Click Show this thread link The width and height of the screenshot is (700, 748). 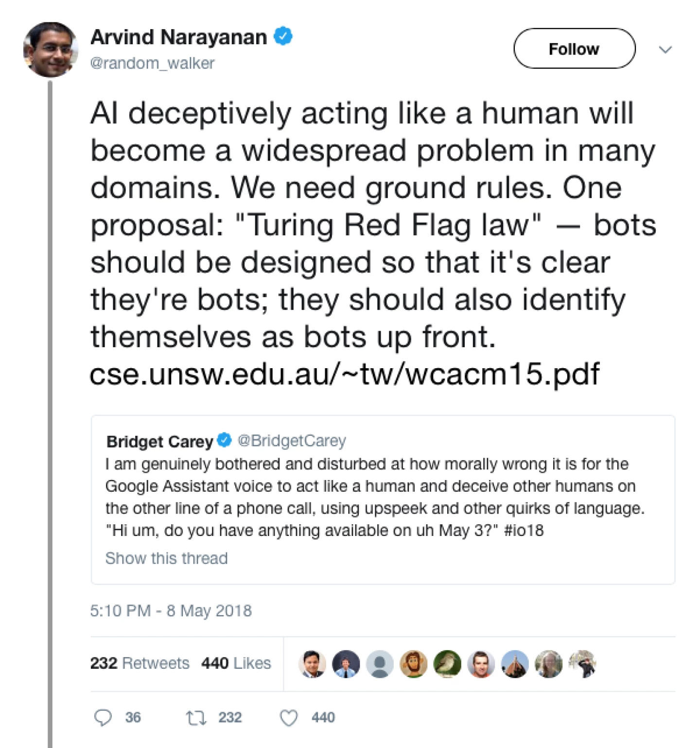coord(166,558)
